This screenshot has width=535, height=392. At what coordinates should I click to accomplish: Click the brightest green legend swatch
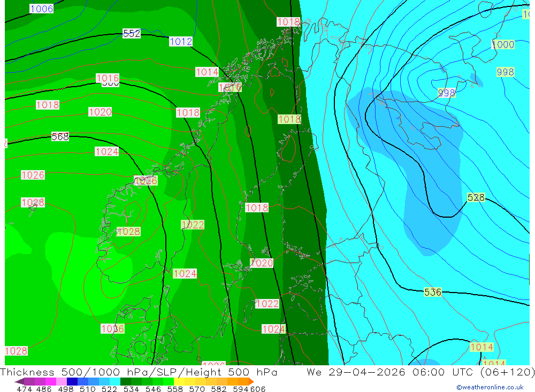pos(169,381)
